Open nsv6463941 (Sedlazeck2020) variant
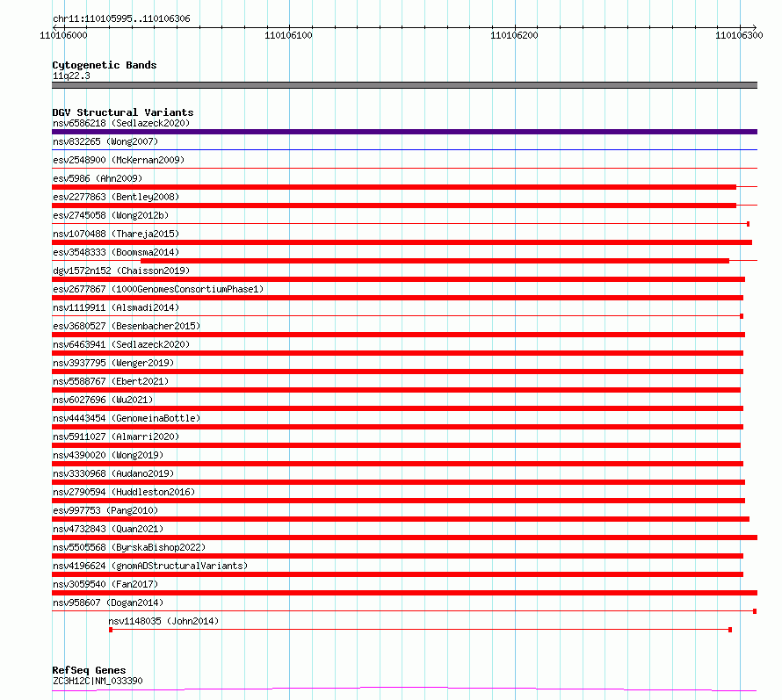782x700 pixels. coord(121,344)
